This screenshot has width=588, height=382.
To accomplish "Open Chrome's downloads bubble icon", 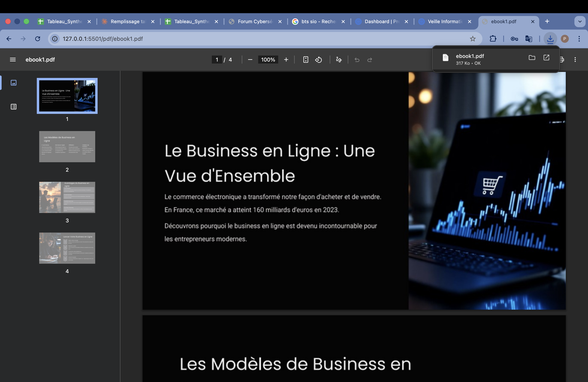I will coord(550,39).
